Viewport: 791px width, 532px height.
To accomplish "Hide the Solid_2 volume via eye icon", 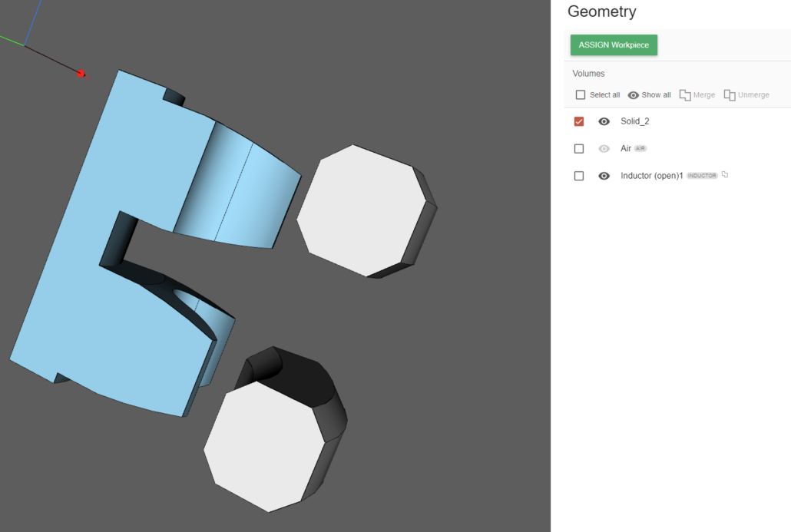I will [x=604, y=121].
